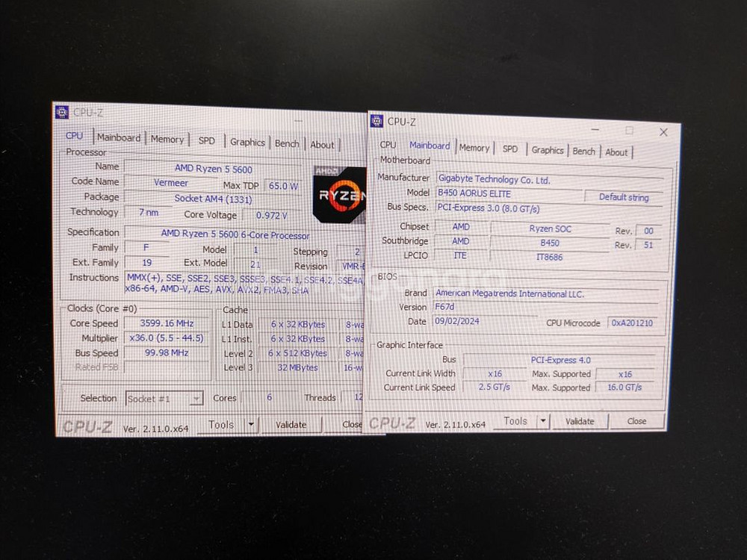Image resolution: width=747 pixels, height=560 pixels.
Task: Open Bench tab in right CPU-Z window
Action: tap(583, 152)
